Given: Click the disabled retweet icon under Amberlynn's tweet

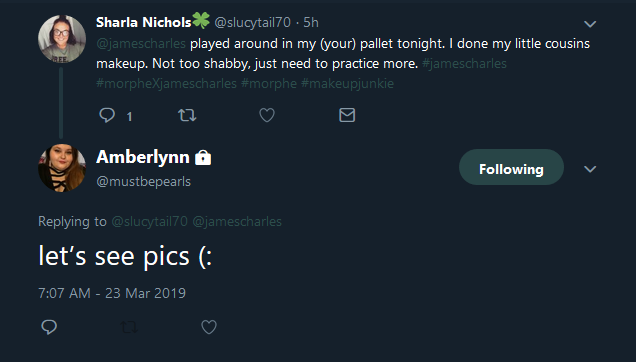Looking at the screenshot, I should [129, 327].
